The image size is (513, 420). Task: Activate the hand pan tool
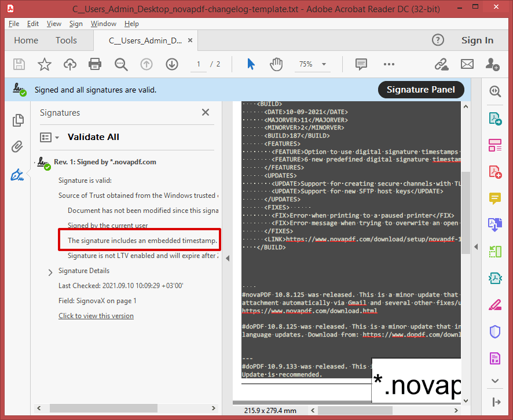(x=276, y=64)
